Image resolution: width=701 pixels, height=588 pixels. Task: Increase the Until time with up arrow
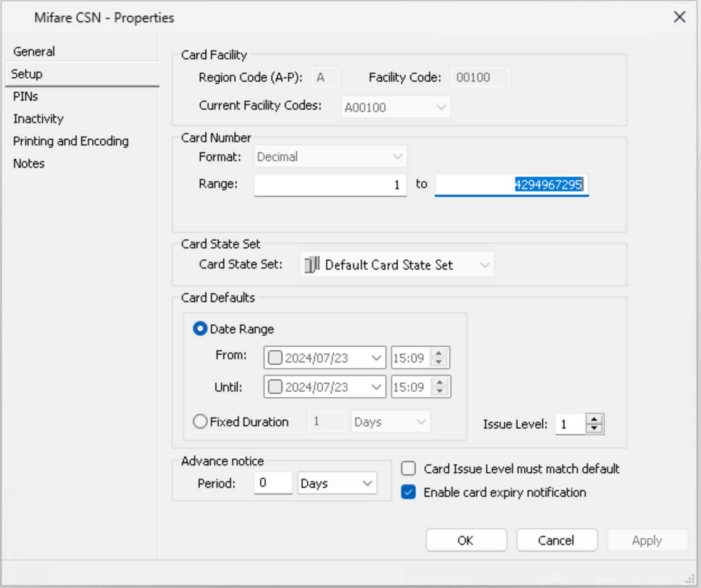[x=440, y=382]
